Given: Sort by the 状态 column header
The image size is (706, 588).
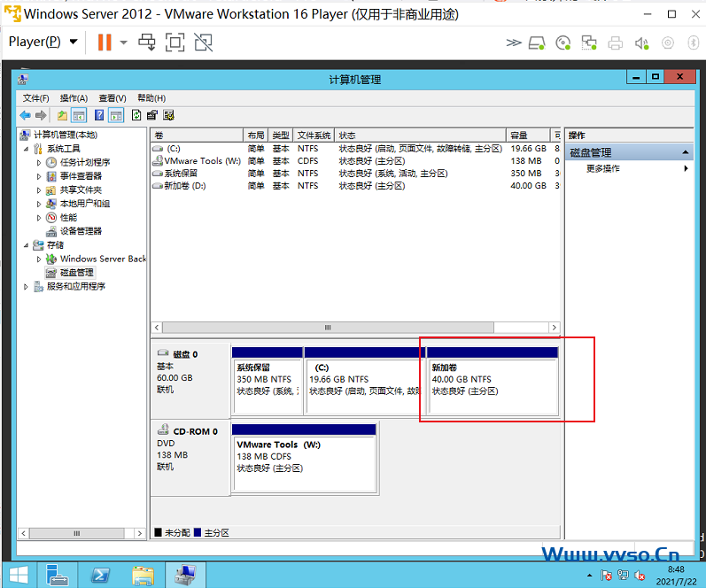Looking at the screenshot, I should [x=421, y=135].
